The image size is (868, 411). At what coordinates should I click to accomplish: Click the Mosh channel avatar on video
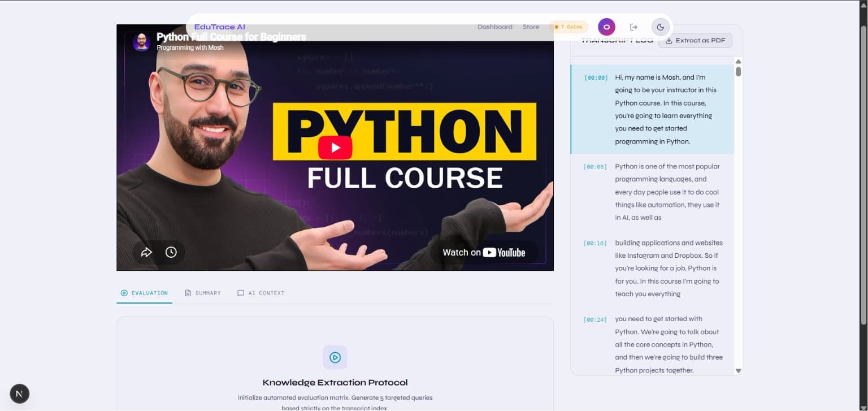point(141,42)
